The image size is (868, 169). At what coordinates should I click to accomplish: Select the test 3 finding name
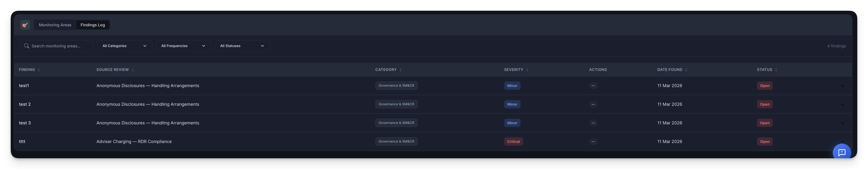[x=25, y=123]
